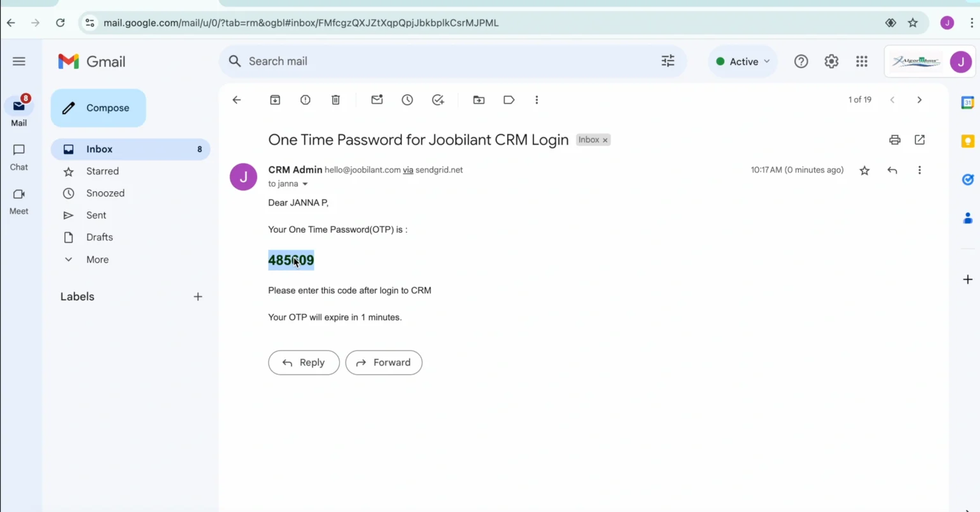
Task: Delete this email
Action: (x=336, y=99)
